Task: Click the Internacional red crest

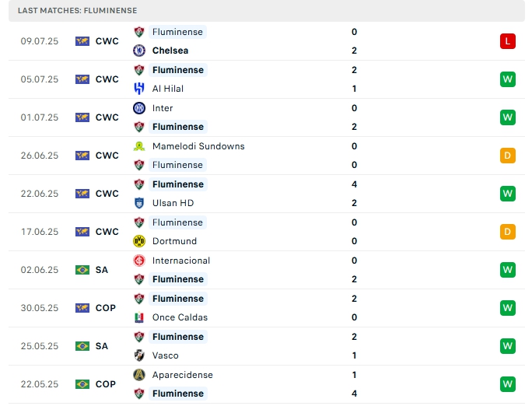Action: 139,261
